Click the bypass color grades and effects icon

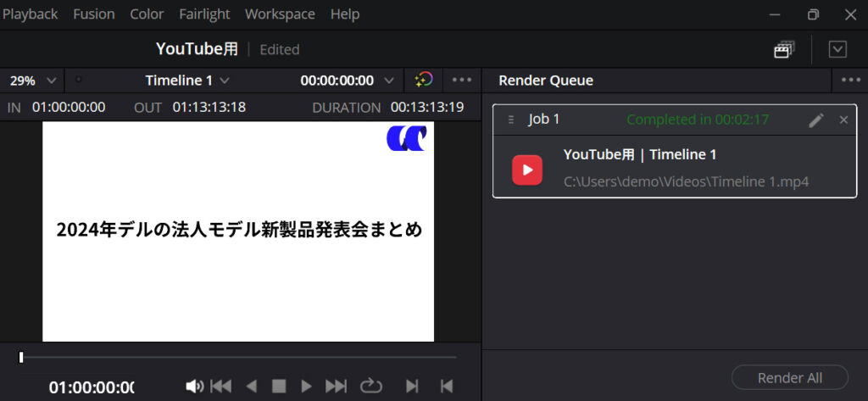click(424, 81)
